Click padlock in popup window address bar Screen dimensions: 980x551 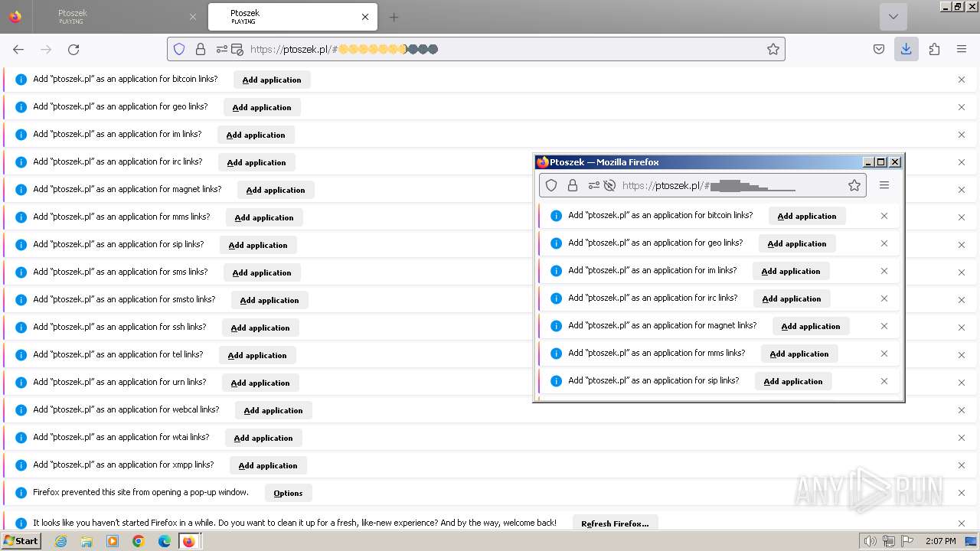pyautogui.click(x=573, y=185)
